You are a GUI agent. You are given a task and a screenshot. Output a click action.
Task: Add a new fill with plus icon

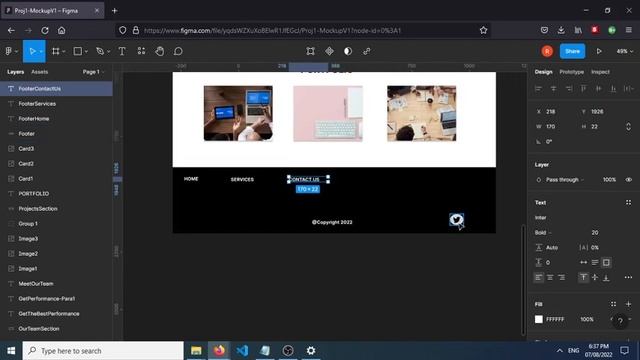pyautogui.click(x=628, y=304)
